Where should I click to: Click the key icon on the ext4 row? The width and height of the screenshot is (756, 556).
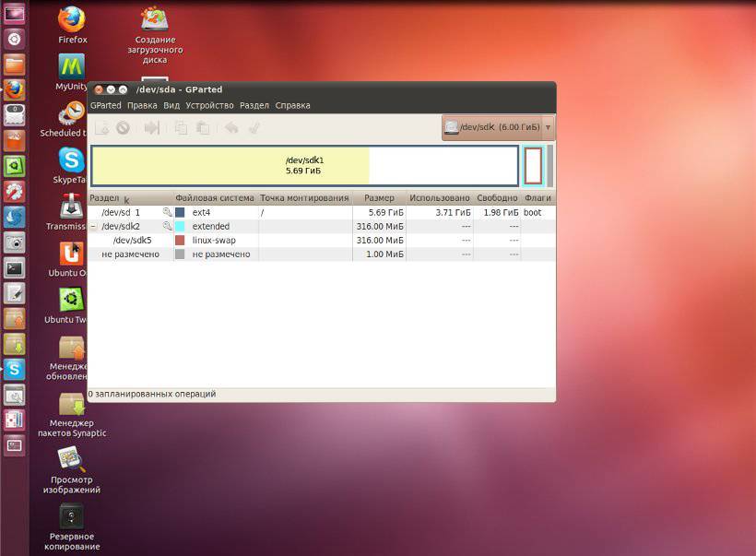coord(167,212)
